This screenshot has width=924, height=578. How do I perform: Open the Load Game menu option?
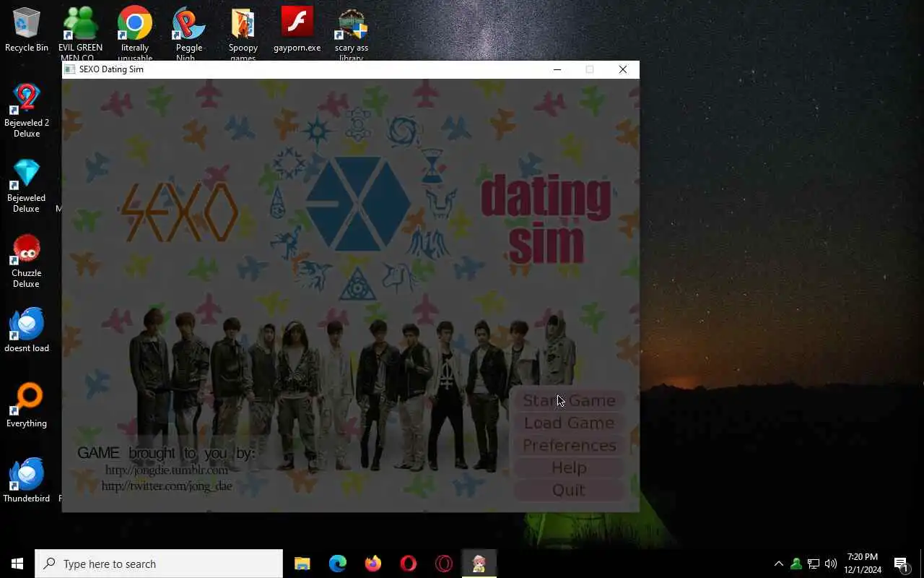pyautogui.click(x=569, y=423)
